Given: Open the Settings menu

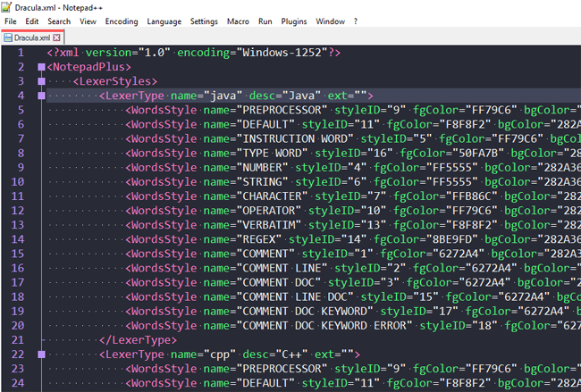Looking at the screenshot, I should pyautogui.click(x=204, y=21).
